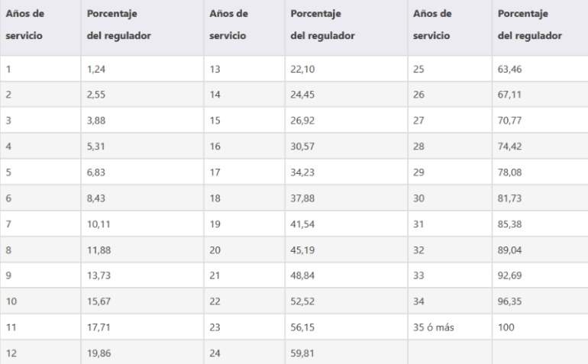Select the cell showing 6,83
Image resolution: width=588 pixels, height=364 pixels.
[x=143, y=172]
